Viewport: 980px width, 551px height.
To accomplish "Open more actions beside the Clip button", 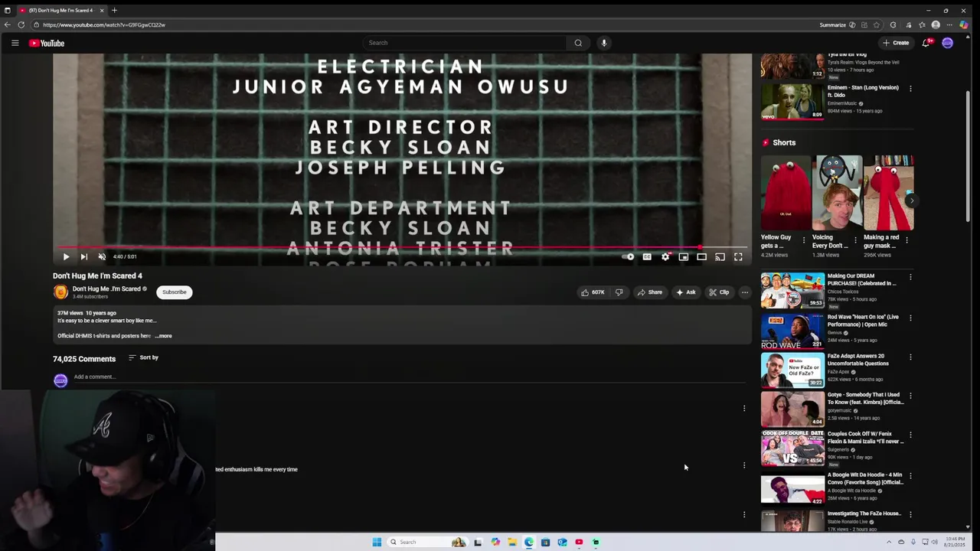I will point(744,292).
